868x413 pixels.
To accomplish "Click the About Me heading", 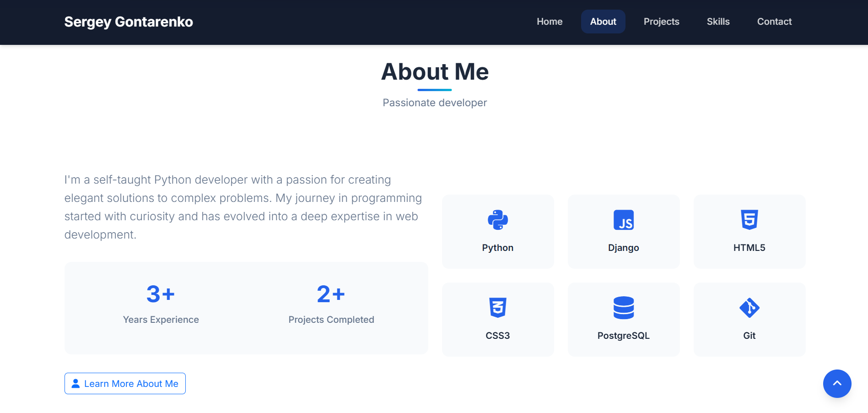I will (435, 72).
